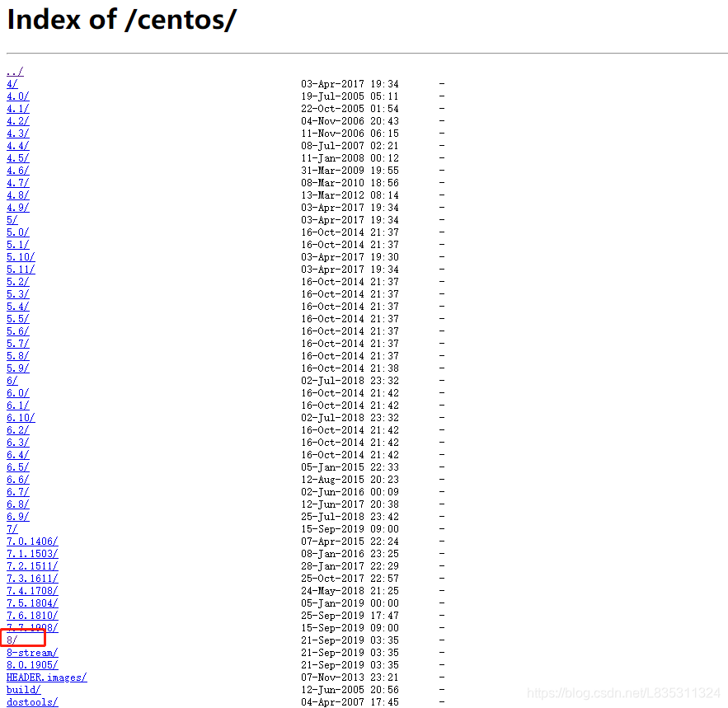
Task: Open the 4.3/ directory link
Action: 17,134
